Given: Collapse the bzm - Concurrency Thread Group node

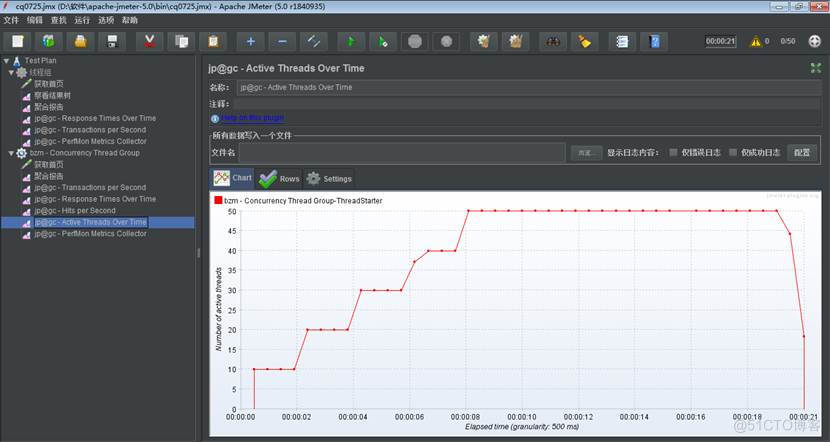Looking at the screenshot, I should tap(11, 153).
